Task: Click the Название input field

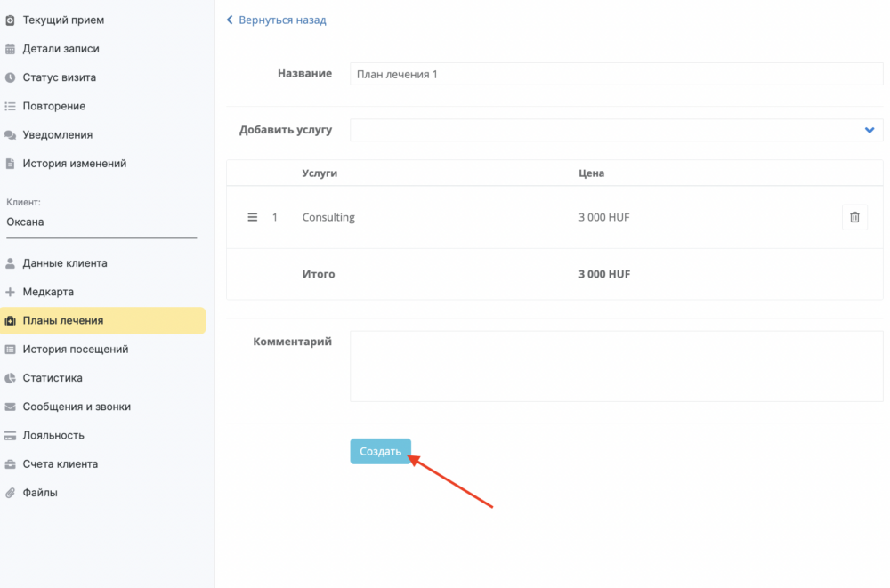Action: click(x=616, y=74)
